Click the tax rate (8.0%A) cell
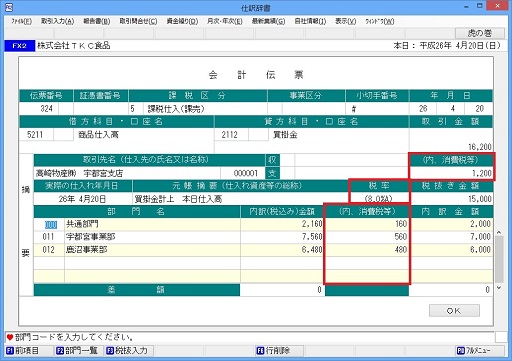512x361 pixels. tap(379, 199)
